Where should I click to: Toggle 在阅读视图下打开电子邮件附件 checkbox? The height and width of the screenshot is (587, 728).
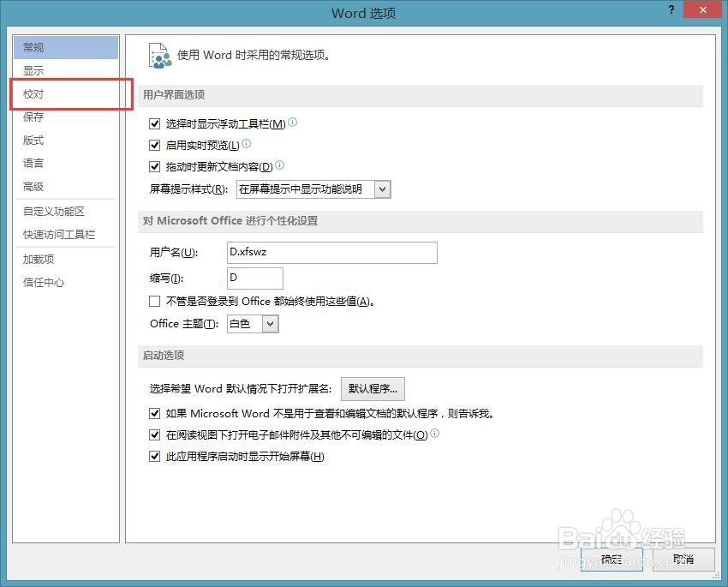tap(155, 434)
